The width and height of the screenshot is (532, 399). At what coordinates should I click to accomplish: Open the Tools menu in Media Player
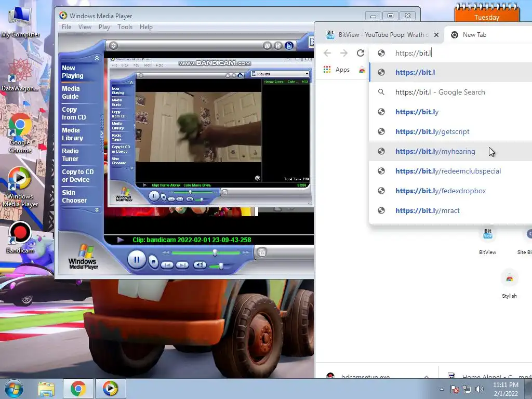coord(125,27)
